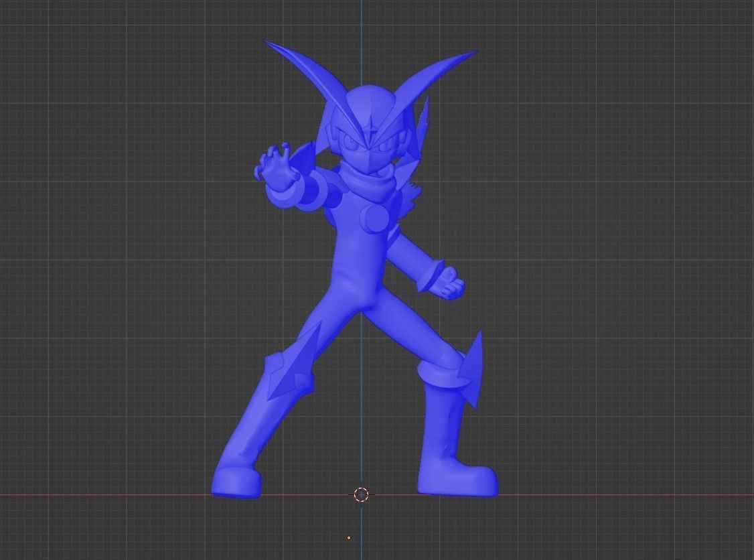Viewport: 754px width, 560px height.
Task: Click the 3D cursor crosshair on the ground line
Action: pyautogui.click(x=361, y=494)
